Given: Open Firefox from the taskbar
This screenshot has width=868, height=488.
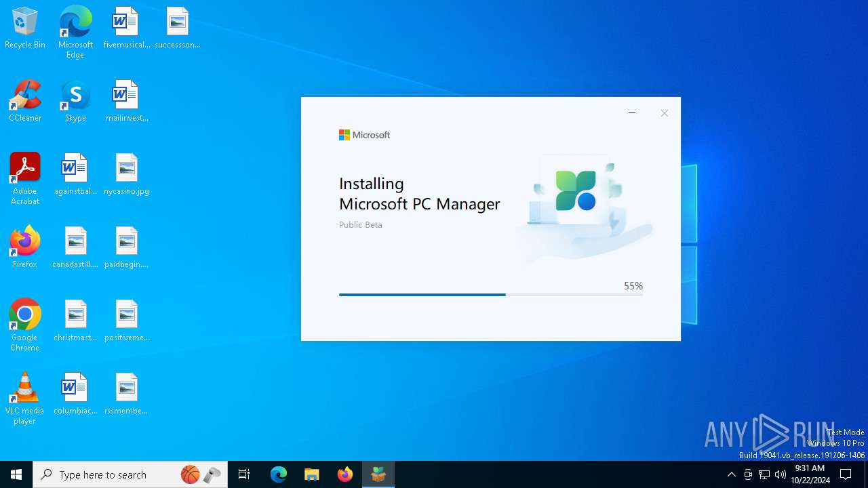Looking at the screenshot, I should point(345,474).
